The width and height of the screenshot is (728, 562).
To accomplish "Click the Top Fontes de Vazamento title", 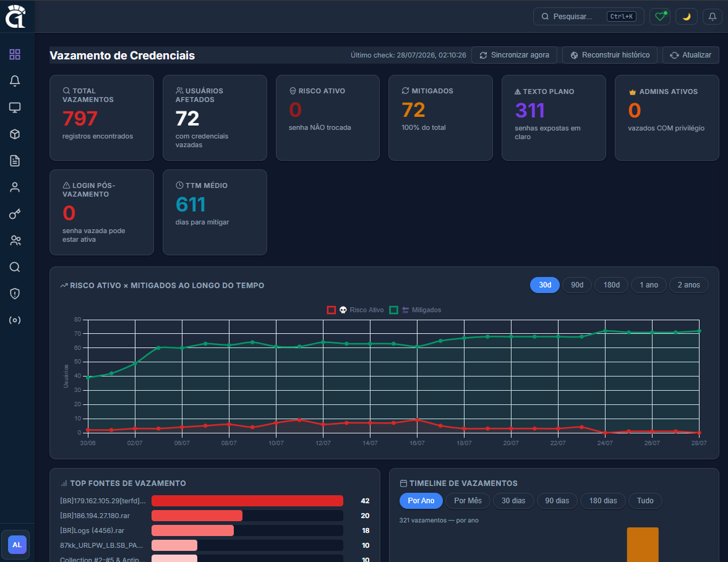I will click(127, 483).
